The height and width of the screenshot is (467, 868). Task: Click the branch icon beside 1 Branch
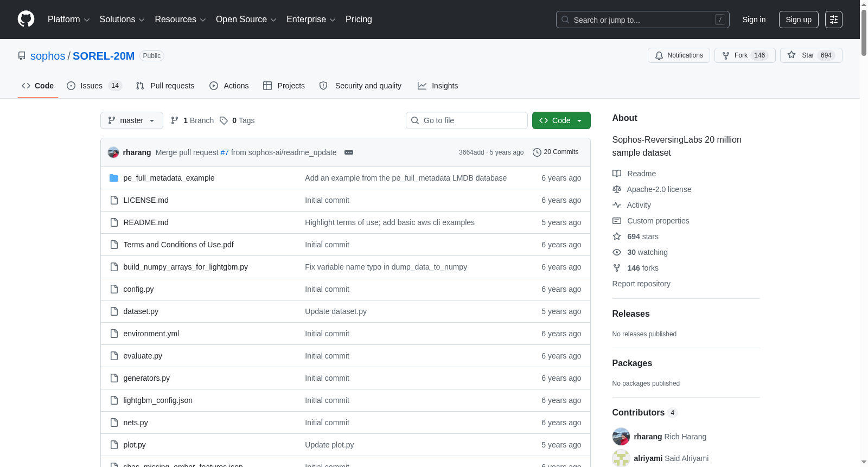[x=175, y=120]
